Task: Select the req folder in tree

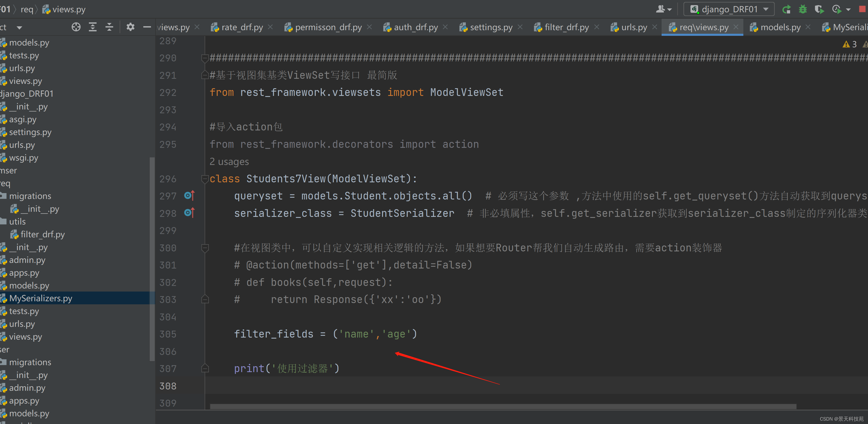Action: 5,184
